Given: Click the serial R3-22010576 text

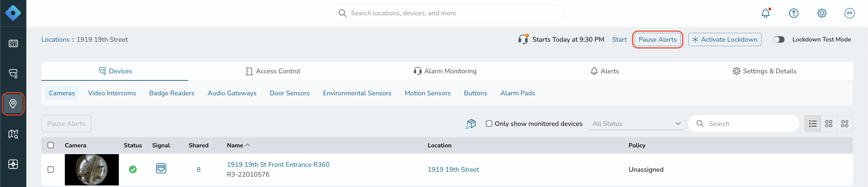Looking at the screenshot, I should coord(248,175).
